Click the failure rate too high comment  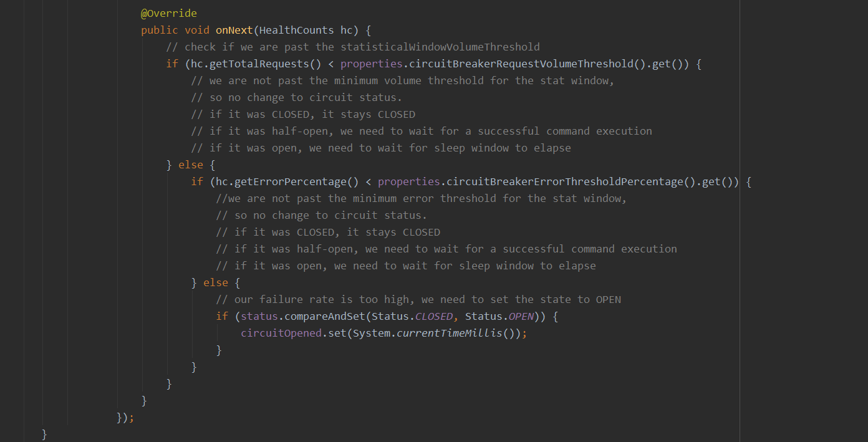418,299
